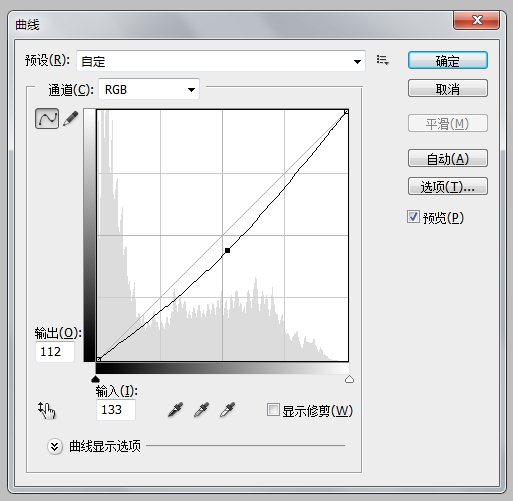513x501 pixels.
Task: Select the top-right curve endpoint
Action: coord(346,112)
